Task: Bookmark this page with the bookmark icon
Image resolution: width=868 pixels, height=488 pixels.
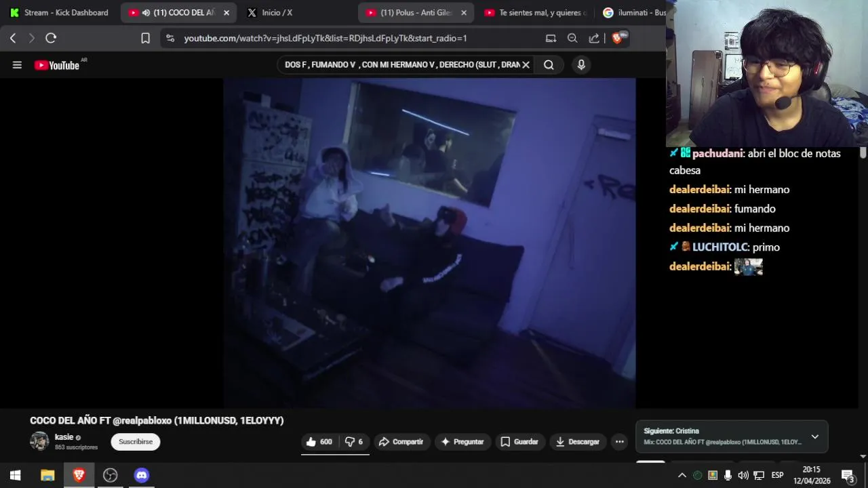Action: click(145, 39)
